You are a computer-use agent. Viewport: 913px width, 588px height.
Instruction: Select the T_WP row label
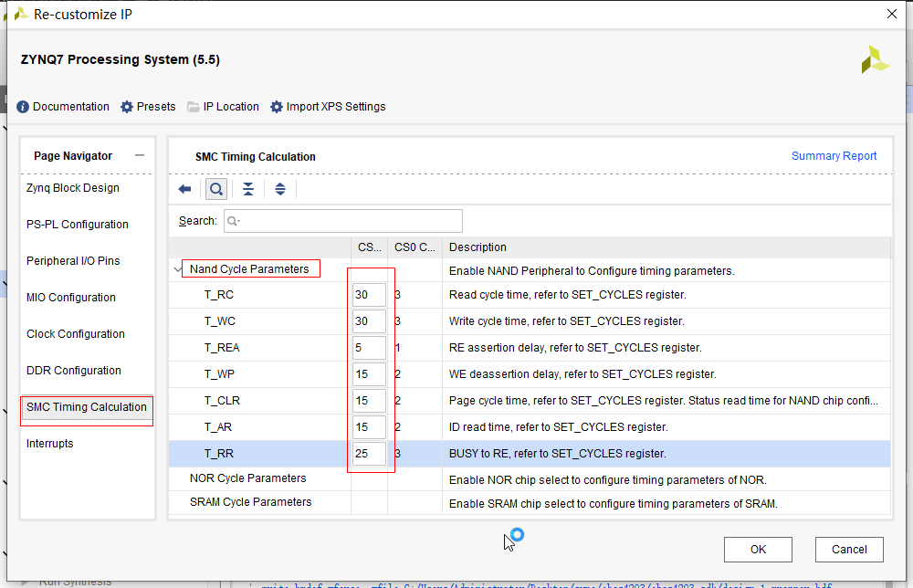219,374
